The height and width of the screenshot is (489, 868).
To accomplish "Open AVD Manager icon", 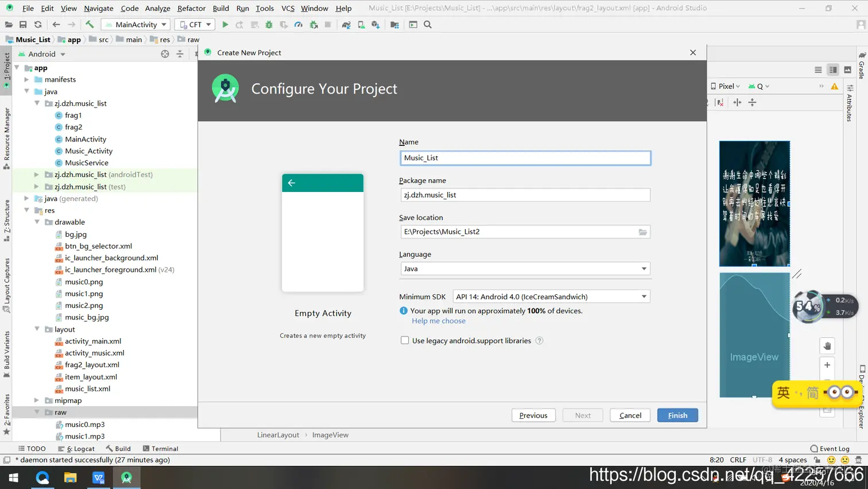I will click(x=361, y=25).
